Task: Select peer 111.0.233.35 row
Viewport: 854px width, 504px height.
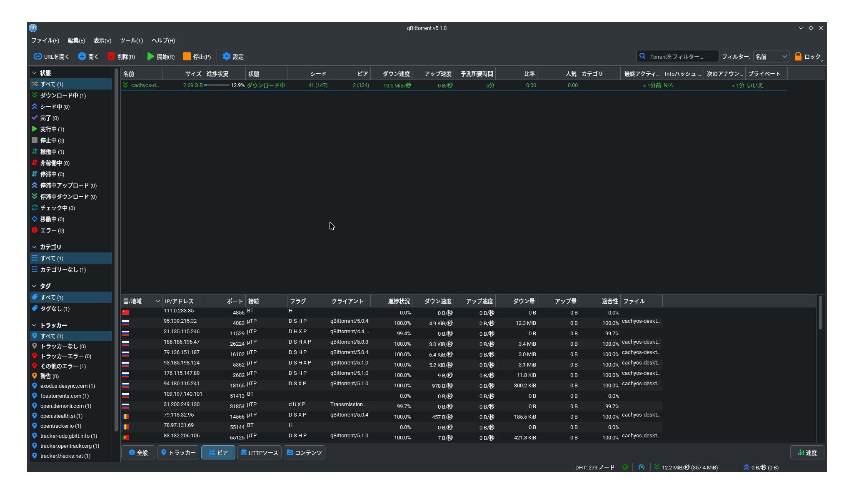Action: point(392,312)
